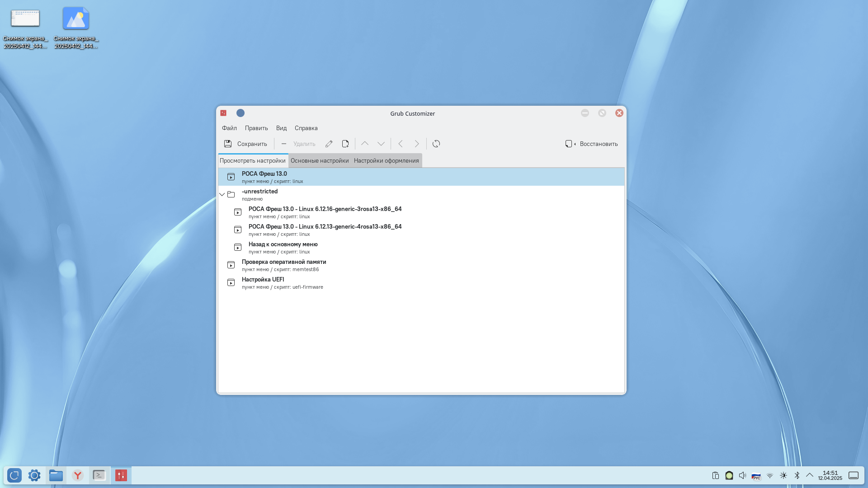Open the Файл menu

(229, 128)
